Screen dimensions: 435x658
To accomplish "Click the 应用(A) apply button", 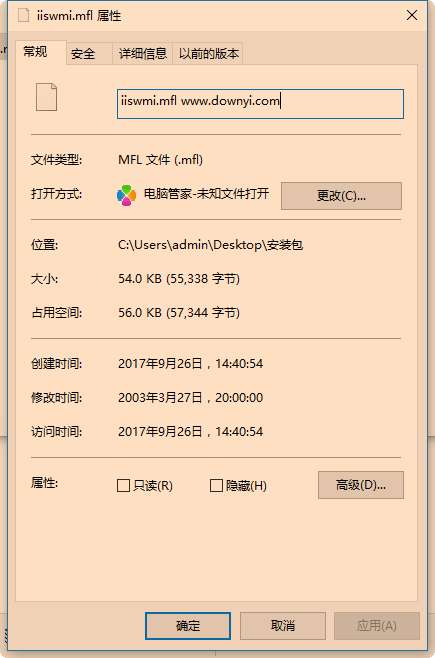I will (377, 626).
